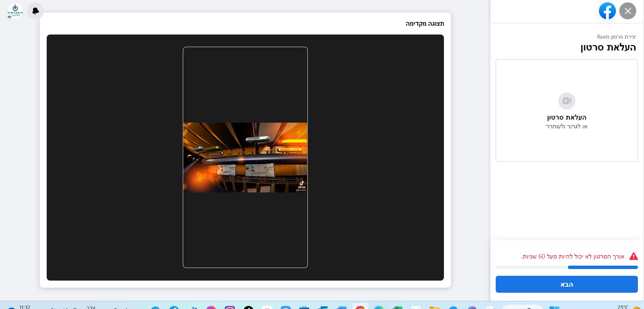Click the video frame in the preview
This screenshot has height=309, width=644.
[x=245, y=157]
